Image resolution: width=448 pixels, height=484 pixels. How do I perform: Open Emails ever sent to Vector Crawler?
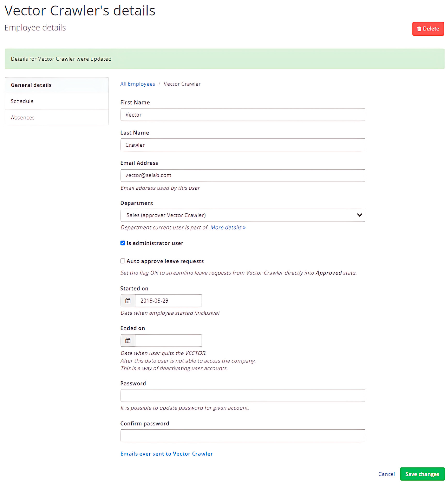[x=166, y=454]
